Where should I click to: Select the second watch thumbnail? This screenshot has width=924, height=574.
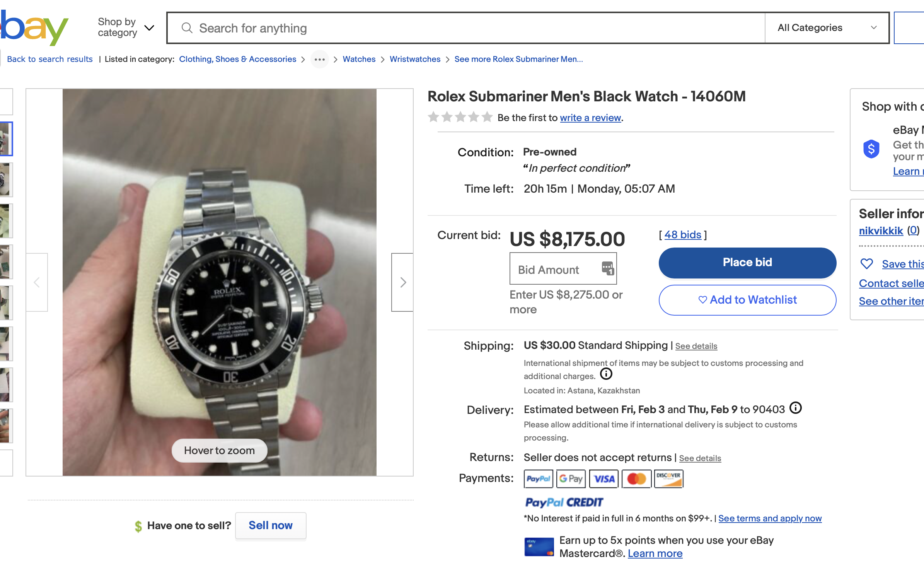5,180
